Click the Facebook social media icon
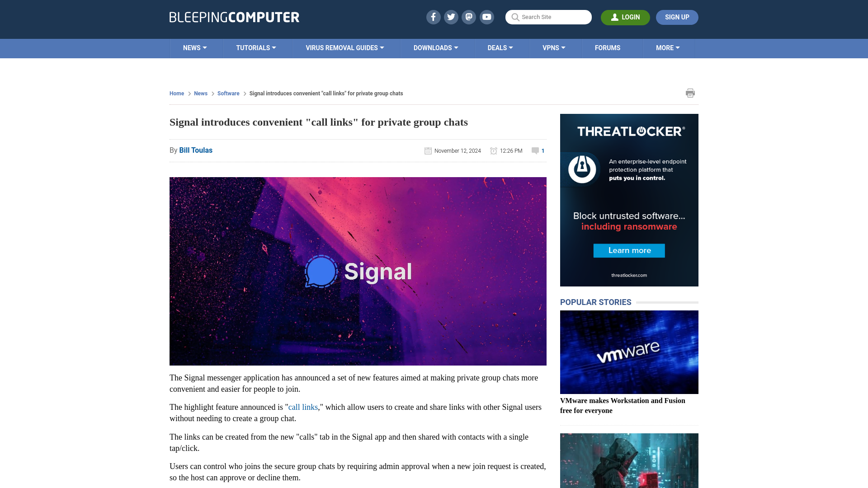This screenshot has width=868, height=488. coord(433,17)
